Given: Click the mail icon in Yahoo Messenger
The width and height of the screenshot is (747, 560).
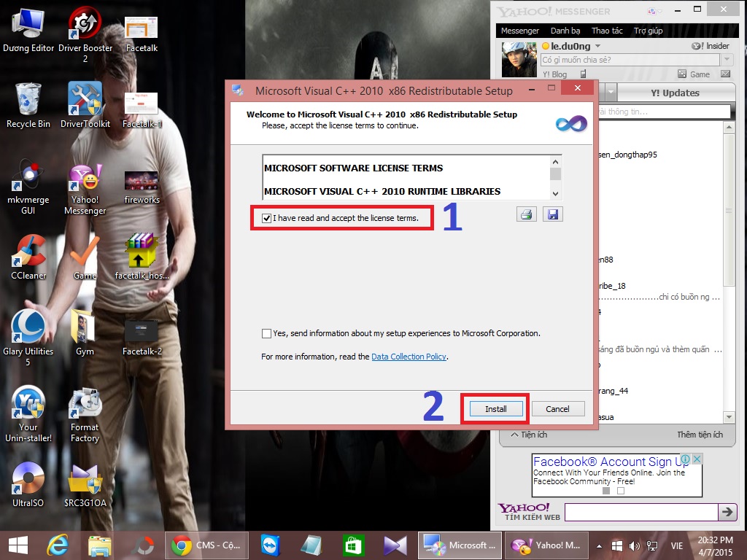Looking at the screenshot, I should 726,74.
